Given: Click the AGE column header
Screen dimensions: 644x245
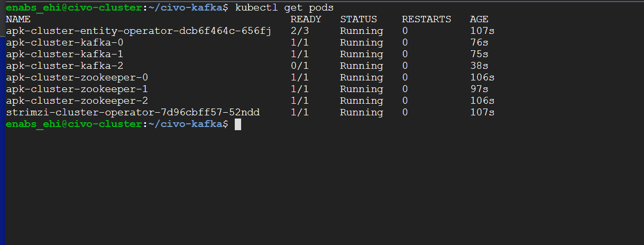Looking at the screenshot, I should tap(479, 19).
